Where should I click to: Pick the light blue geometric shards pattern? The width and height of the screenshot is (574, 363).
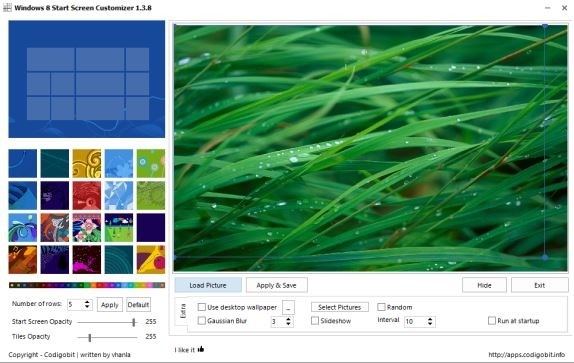coord(119,195)
